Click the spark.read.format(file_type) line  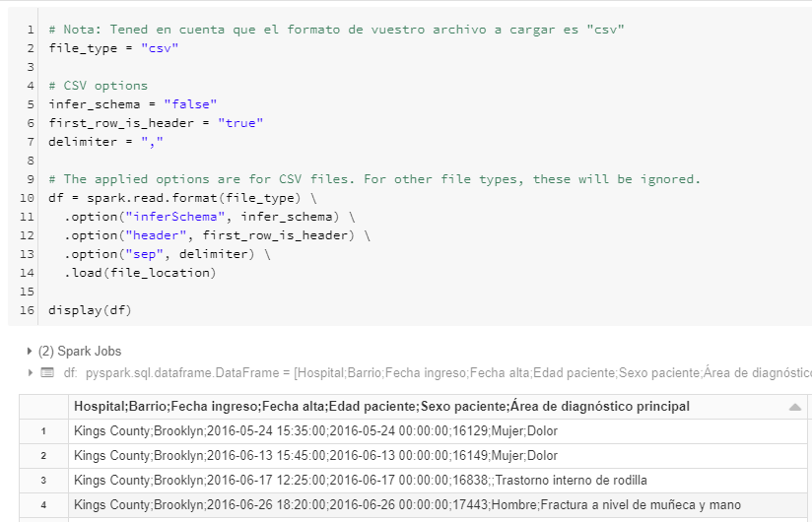click(182, 198)
